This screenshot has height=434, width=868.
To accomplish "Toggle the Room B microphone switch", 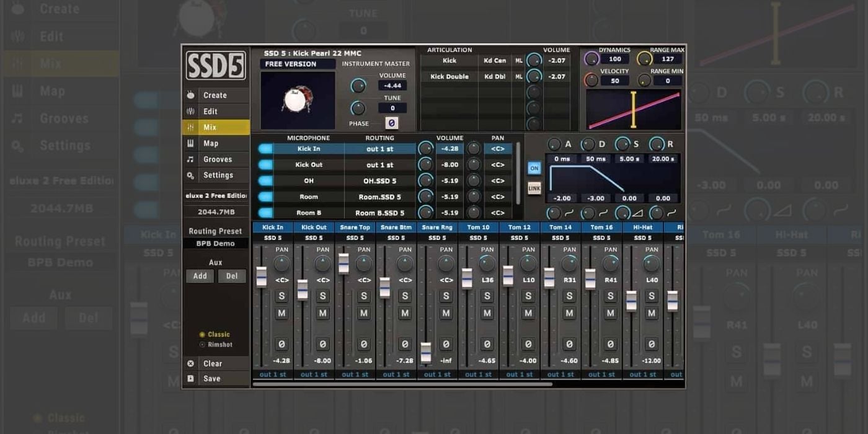I will pyautogui.click(x=265, y=213).
